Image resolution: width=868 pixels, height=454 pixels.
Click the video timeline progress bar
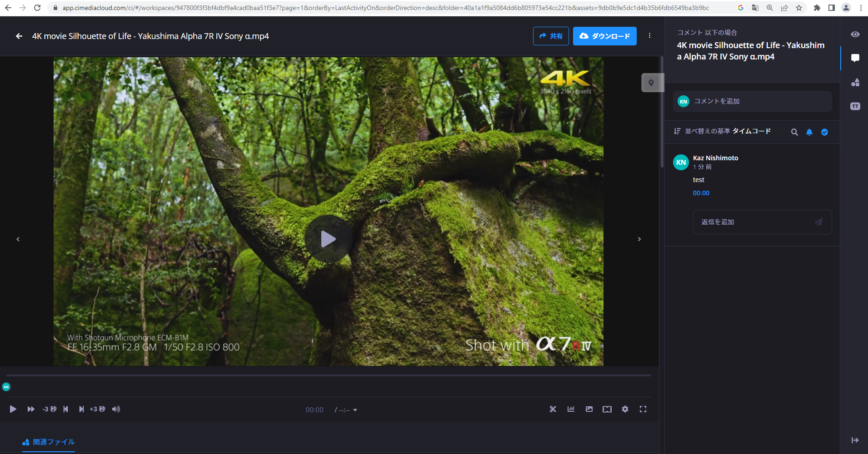pos(329,375)
